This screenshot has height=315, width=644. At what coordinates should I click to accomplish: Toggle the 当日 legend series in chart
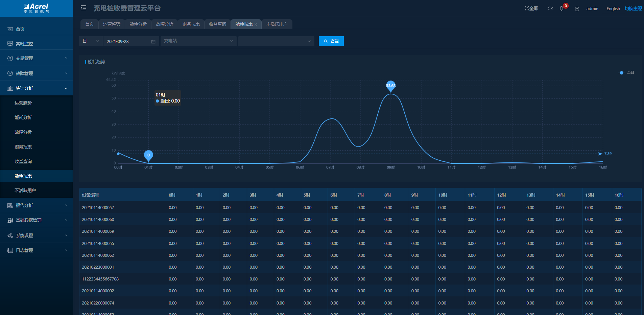(626, 73)
